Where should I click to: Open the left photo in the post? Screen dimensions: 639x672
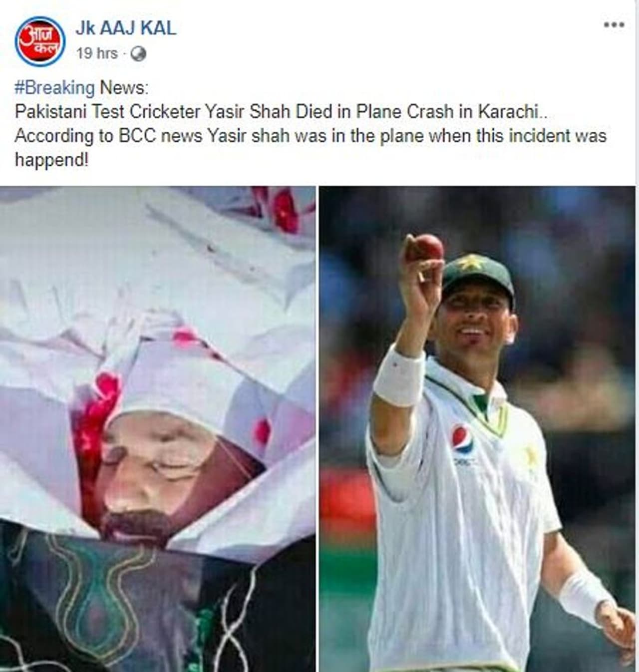[x=158, y=429]
